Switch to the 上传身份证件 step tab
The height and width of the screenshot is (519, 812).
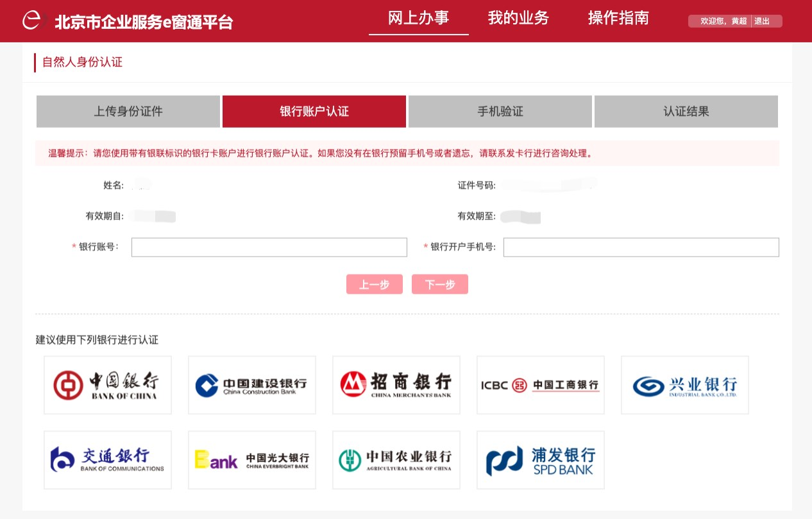128,112
